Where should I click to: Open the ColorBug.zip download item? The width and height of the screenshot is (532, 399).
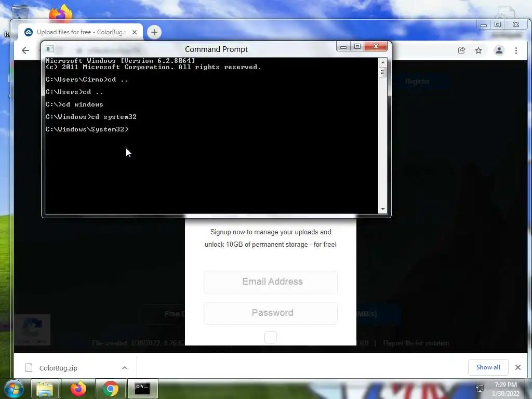click(x=58, y=368)
